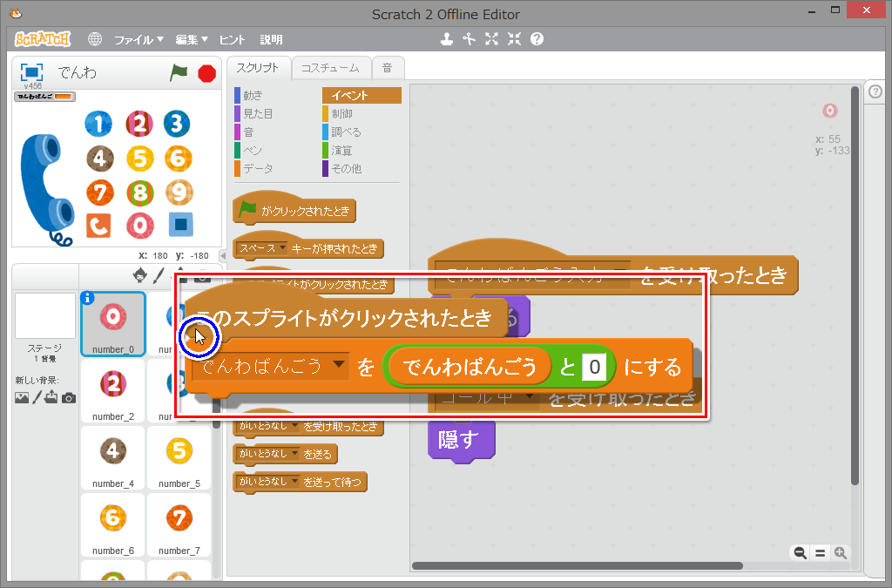892x588 pixels.
Task: Open info for the number_0 sprite
Action: tap(88, 298)
